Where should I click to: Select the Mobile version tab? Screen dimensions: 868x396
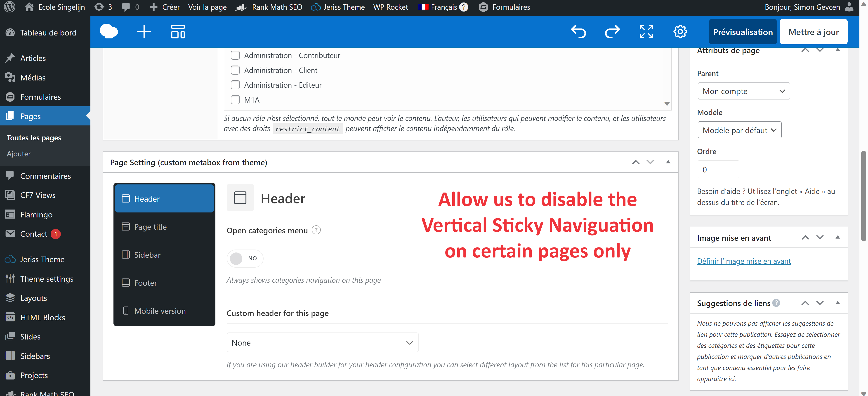coord(164,310)
